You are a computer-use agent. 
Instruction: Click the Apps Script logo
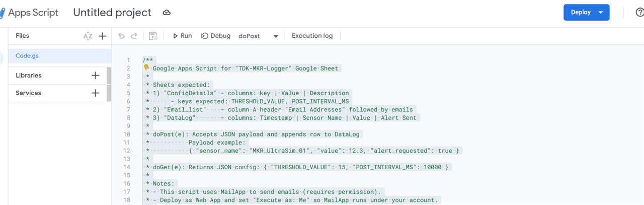[3, 13]
